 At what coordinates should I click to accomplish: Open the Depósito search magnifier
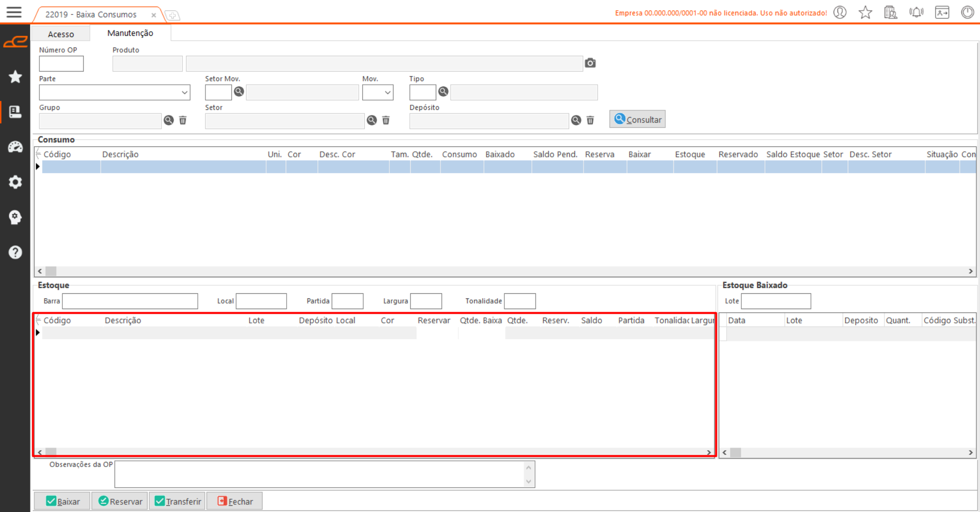coord(576,120)
